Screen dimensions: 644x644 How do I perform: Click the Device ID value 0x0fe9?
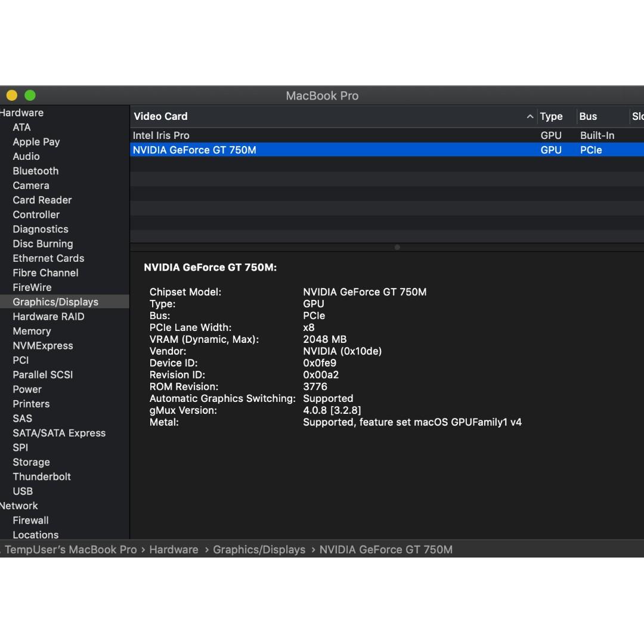320,363
